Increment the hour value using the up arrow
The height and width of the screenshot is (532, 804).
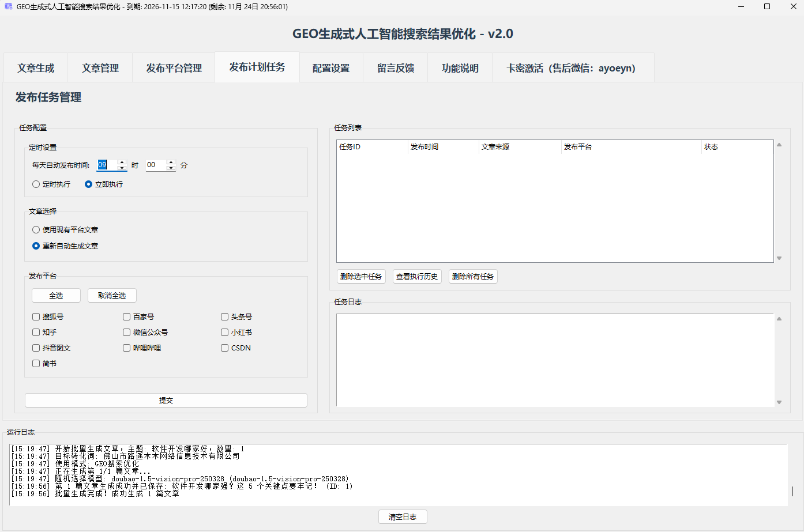121,161
